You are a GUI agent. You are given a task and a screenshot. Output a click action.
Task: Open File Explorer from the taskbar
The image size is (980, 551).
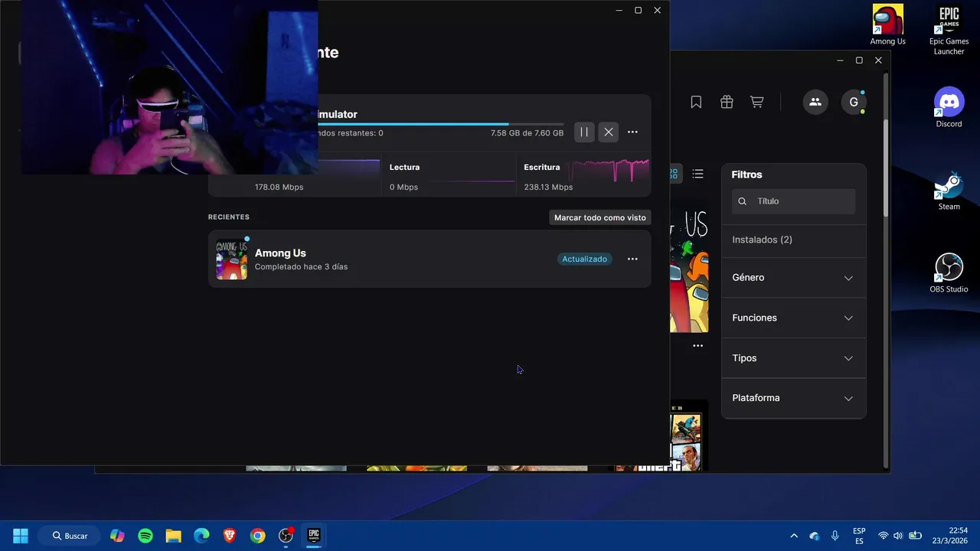174,536
